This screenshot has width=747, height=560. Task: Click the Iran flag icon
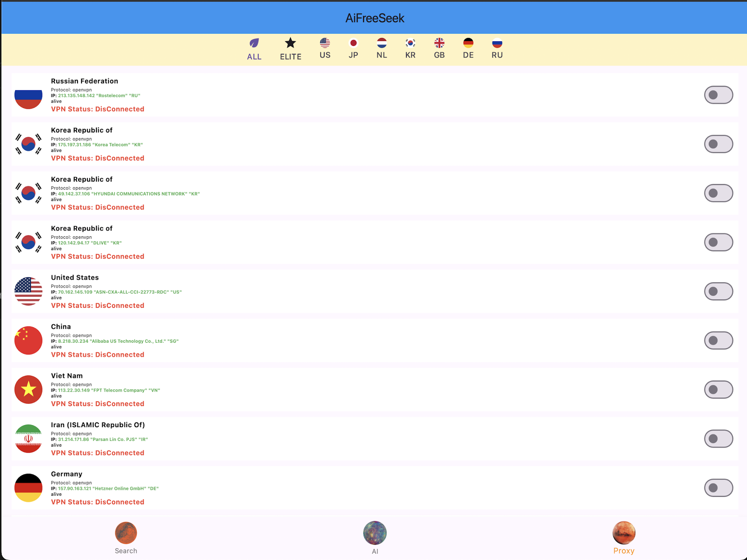tap(28, 439)
